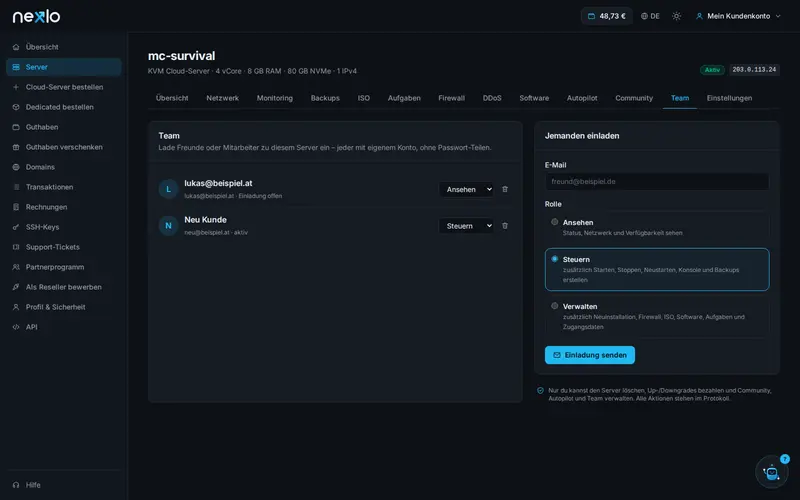This screenshot has width=800, height=500.
Task: Click the L avatar of lukas@beispiel.at
Action: pos(168,189)
